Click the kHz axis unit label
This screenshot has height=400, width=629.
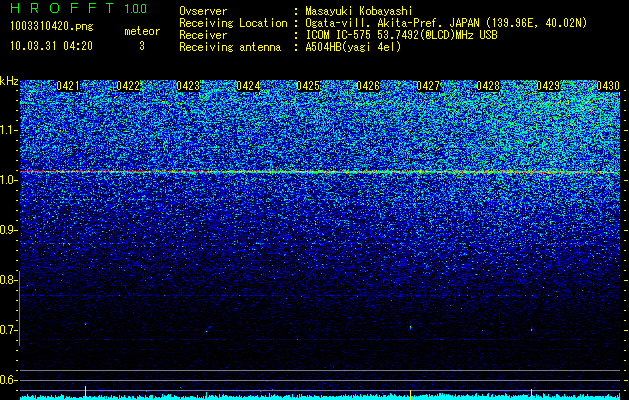9,81
